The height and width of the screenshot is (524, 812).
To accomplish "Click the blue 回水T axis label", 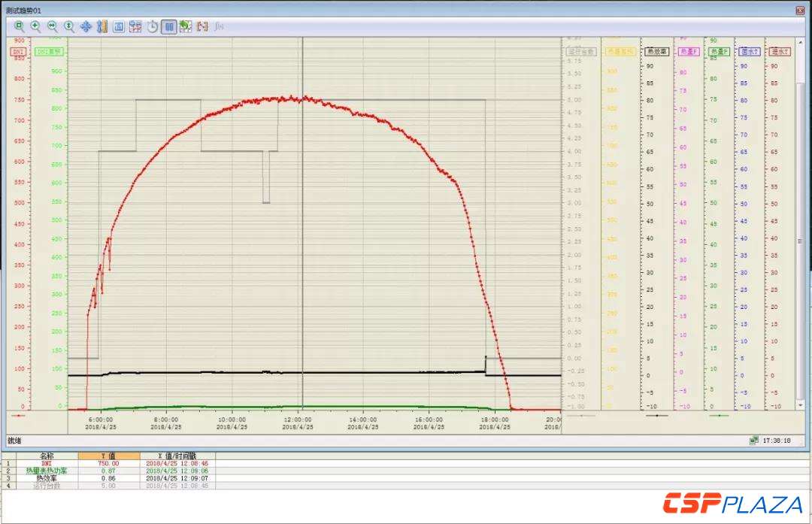I will (749, 52).
